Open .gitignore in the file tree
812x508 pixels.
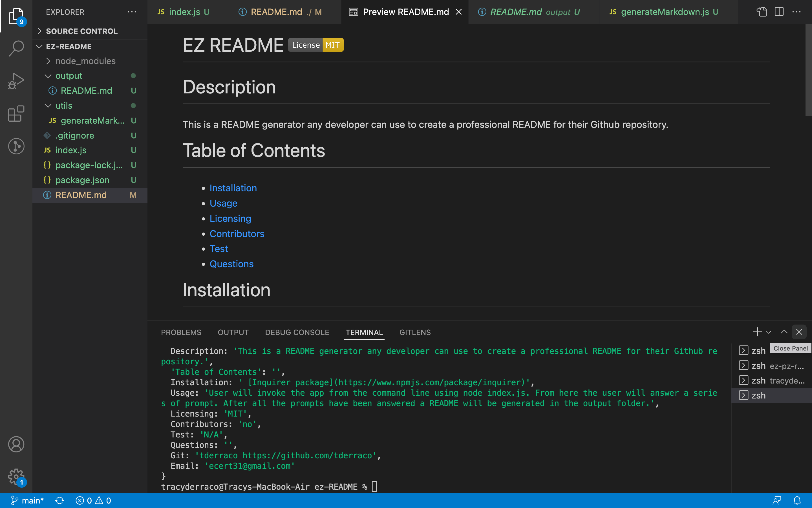pyautogui.click(x=90, y=135)
